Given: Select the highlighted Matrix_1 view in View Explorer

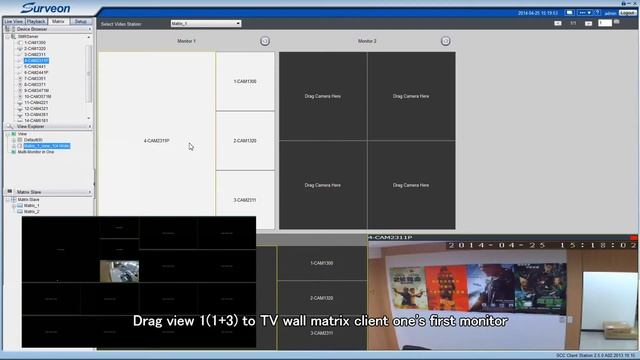Looking at the screenshot, I should [x=47, y=146].
